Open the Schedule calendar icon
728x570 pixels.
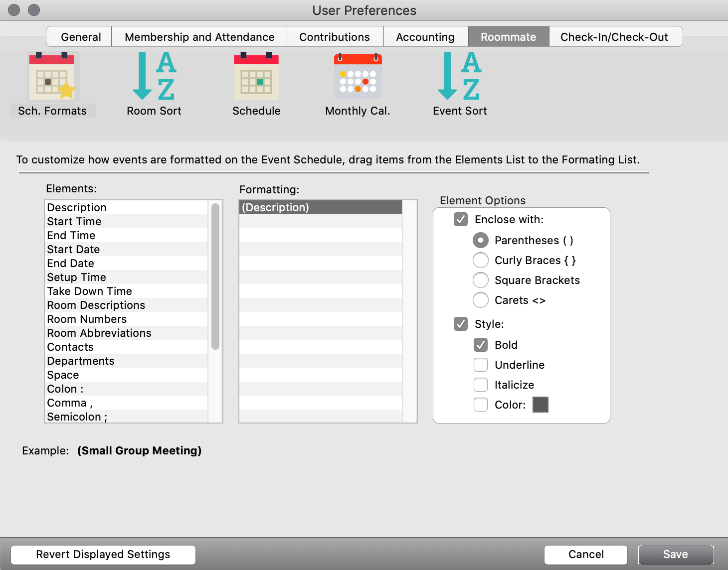(256, 76)
